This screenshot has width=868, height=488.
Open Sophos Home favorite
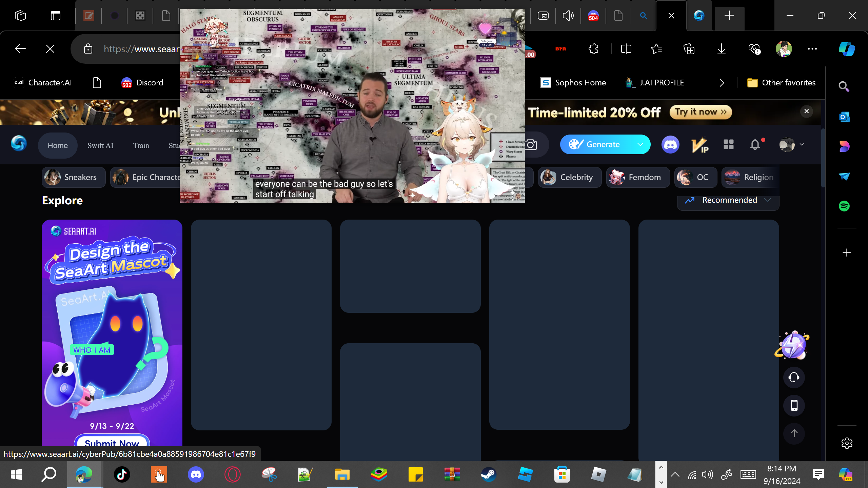573,83
